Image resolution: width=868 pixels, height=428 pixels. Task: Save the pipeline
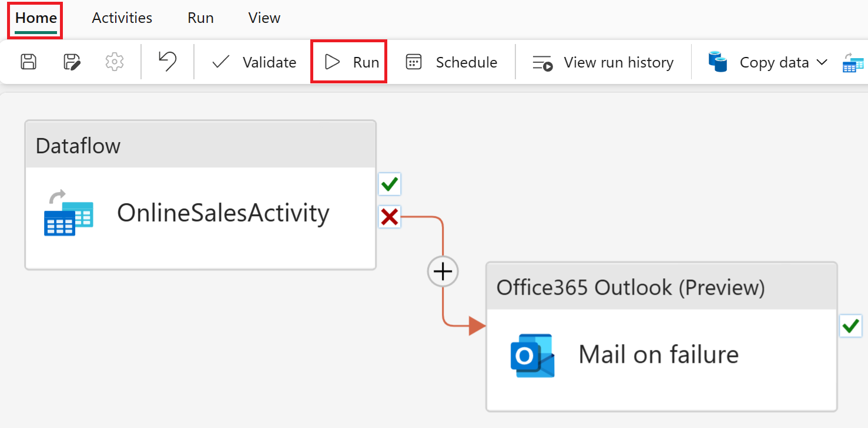coord(28,62)
